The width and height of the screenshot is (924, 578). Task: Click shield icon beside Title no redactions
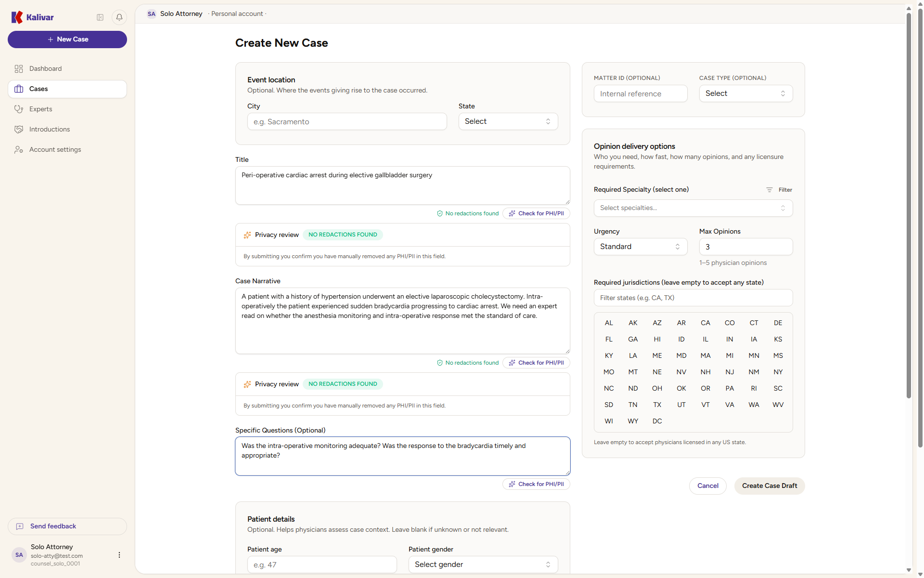[x=439, y=213]
